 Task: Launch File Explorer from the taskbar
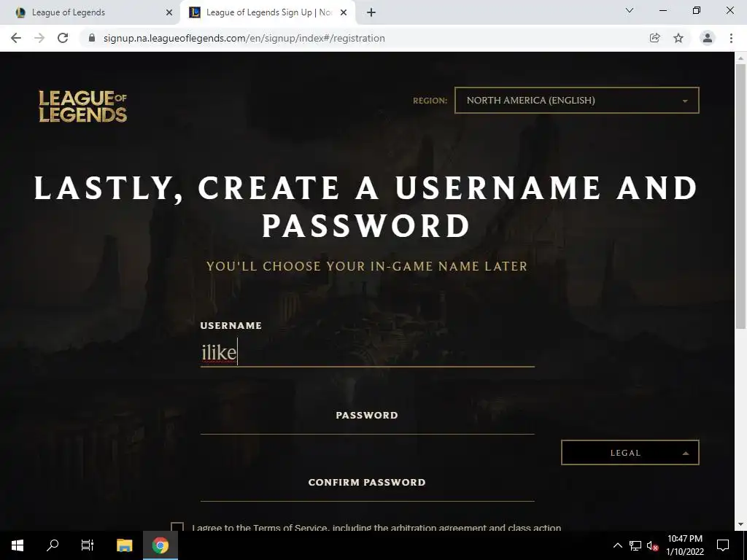pos(124,545)
